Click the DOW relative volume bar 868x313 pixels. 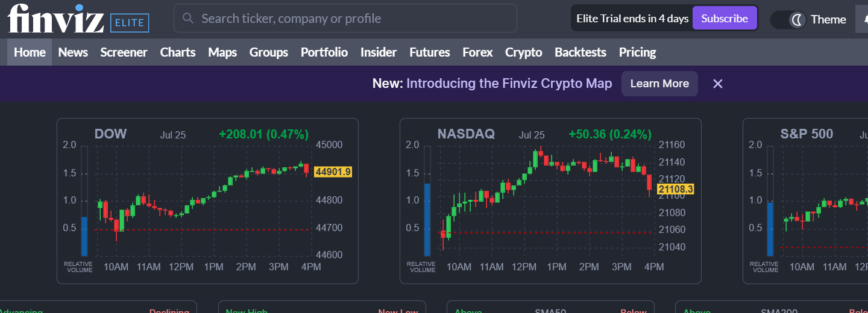[x=84, y=201]
